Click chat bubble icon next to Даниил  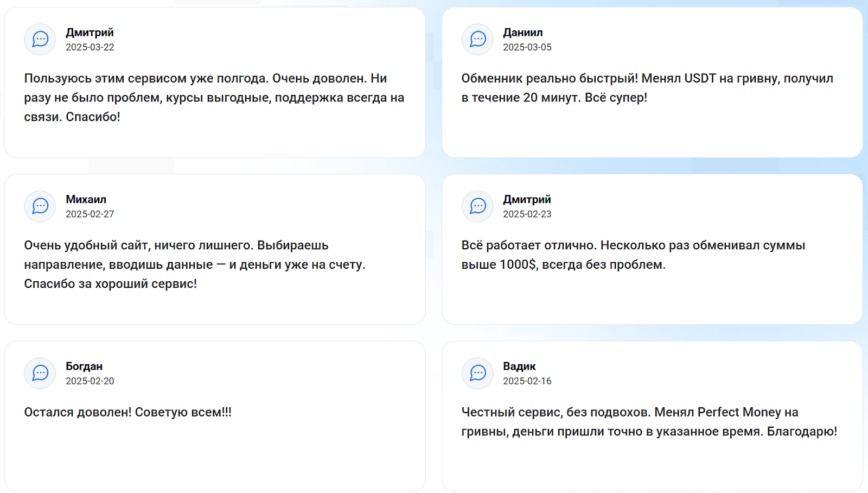477,39
